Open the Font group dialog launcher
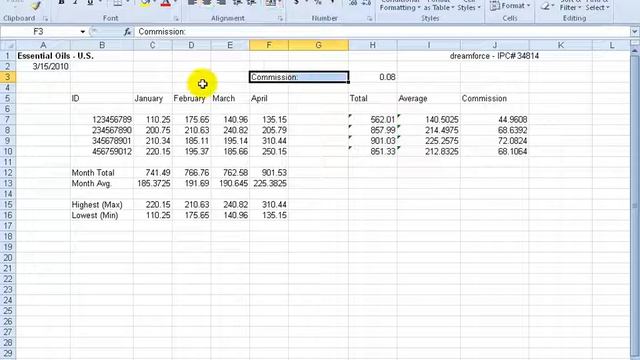The height and width of the screenshot is (360, 640). click(x=176, y=18)
